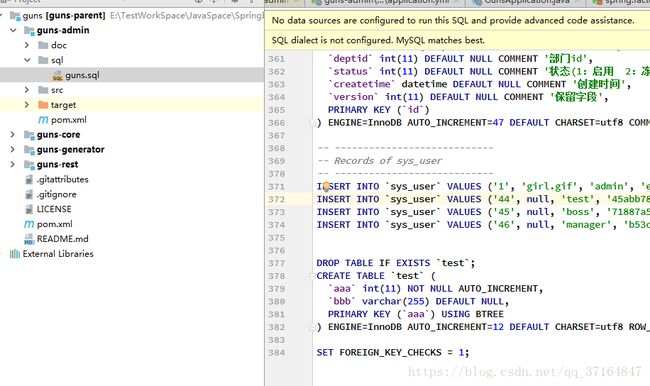Click the sql folder icon
Image resolution: width=650 pixels, height=386 pixels.
pyautogui.click(x=43, y=60)
